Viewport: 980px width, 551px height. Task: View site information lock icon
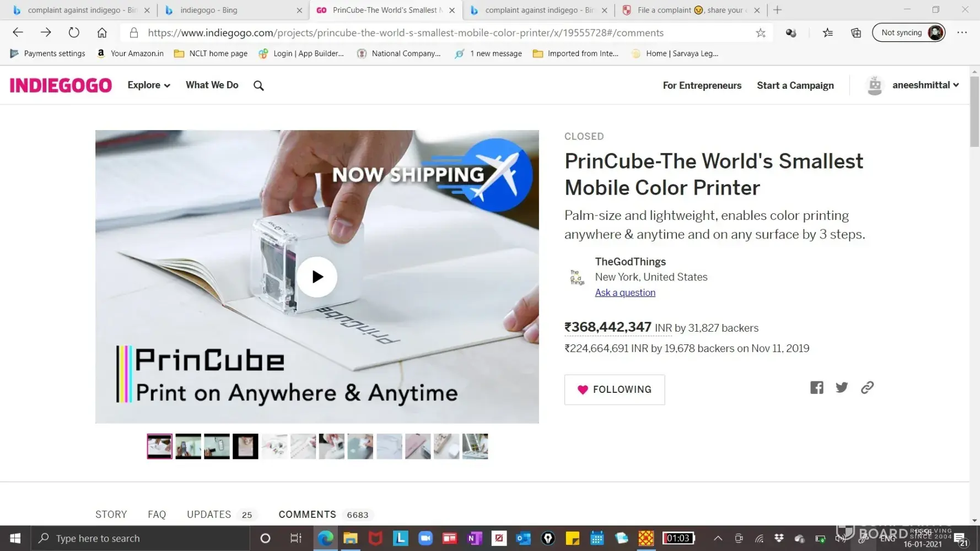pos(134,33)
